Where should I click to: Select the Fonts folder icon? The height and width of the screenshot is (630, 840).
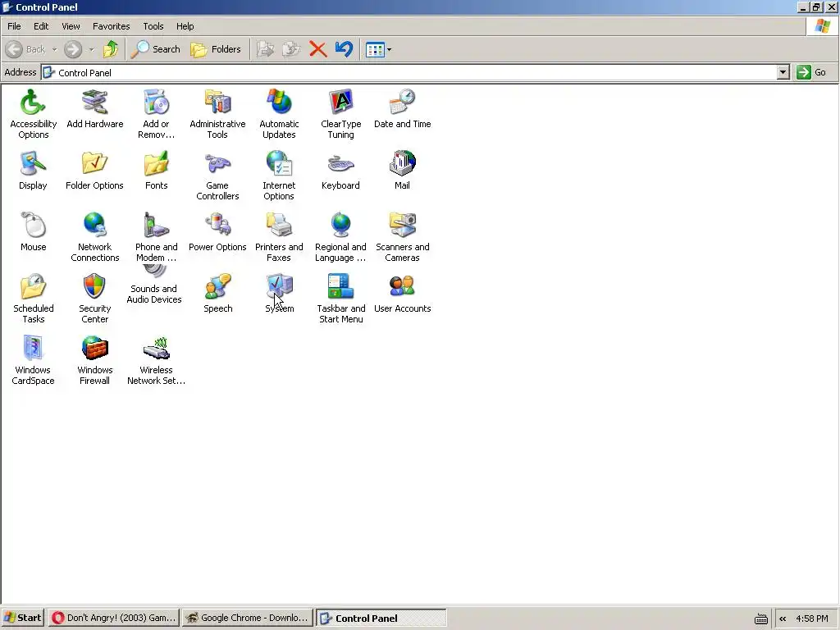(x=156, y=163)
